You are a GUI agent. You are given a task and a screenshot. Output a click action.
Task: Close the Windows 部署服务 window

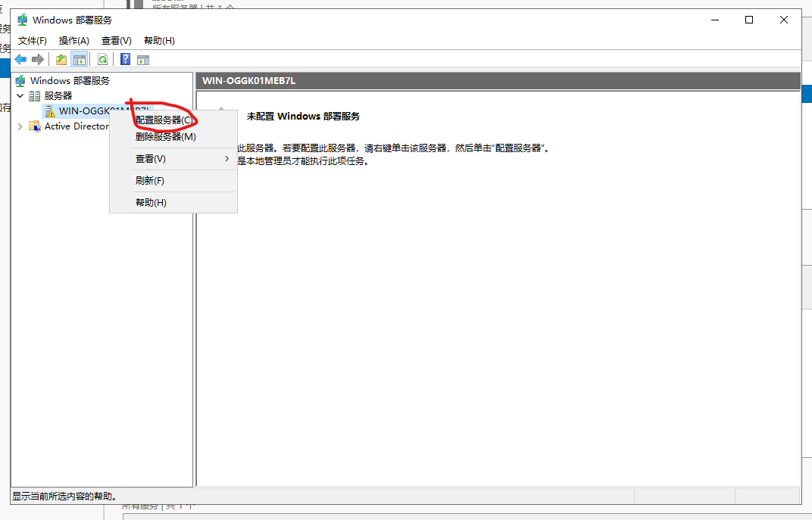tap(783, 20)
